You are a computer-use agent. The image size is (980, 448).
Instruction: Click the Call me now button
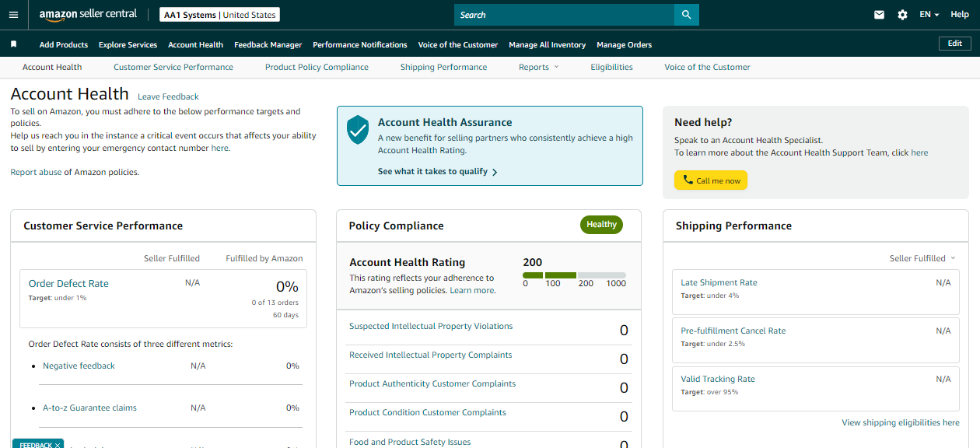coord(711,180)
